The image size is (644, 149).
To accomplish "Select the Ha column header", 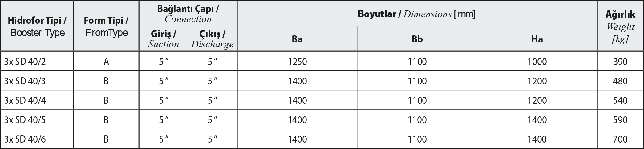I will (x=537, y=39).
